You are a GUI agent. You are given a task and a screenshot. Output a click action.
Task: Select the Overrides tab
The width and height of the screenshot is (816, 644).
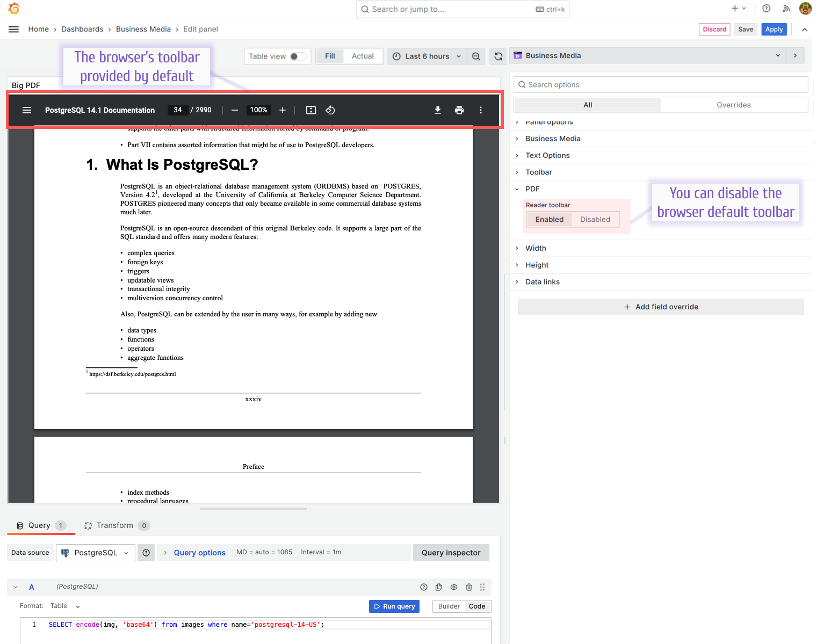click(x=733, y=105)
